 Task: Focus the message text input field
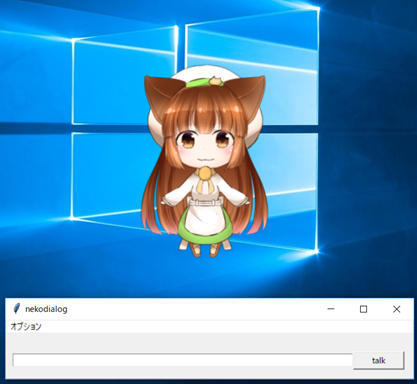(183, 360)
